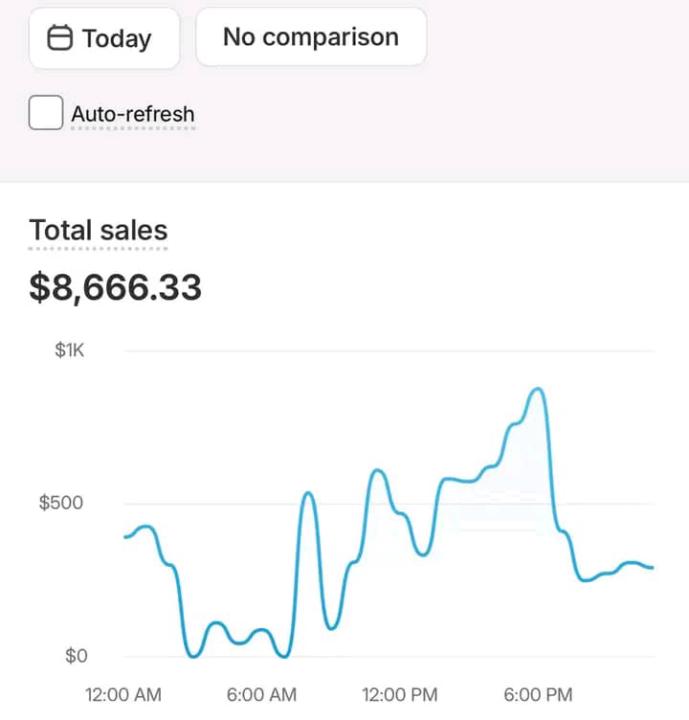Click the Auto-refresh label text
Viewport: 689px width, 720px height.
click(x=132, y=114)
